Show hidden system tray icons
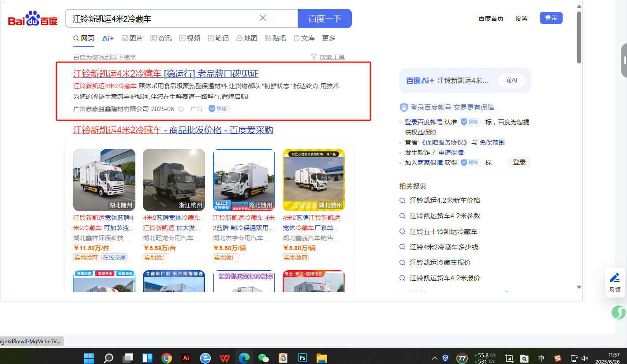The width and height of the screenshot is (627, 364). 434,358
